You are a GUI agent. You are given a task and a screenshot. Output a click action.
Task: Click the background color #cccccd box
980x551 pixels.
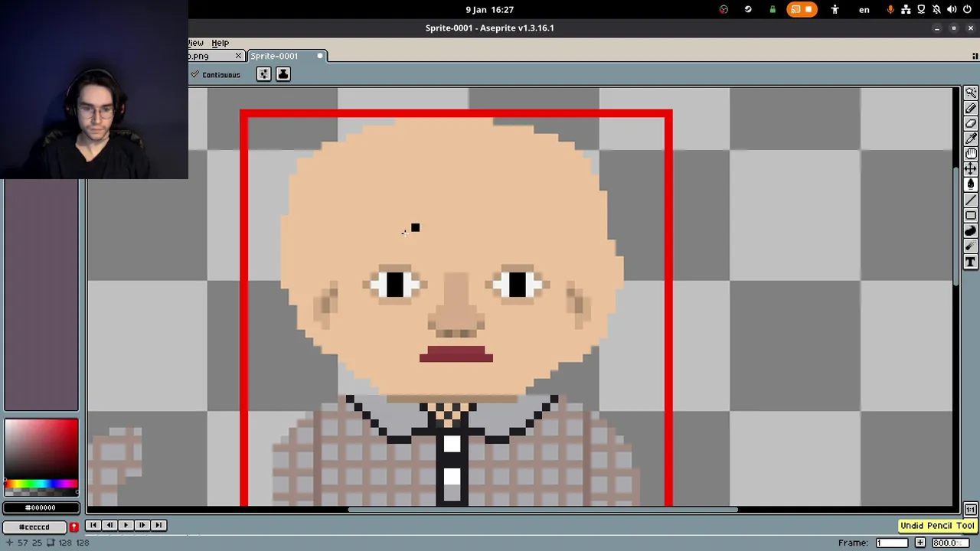(34, 527)
